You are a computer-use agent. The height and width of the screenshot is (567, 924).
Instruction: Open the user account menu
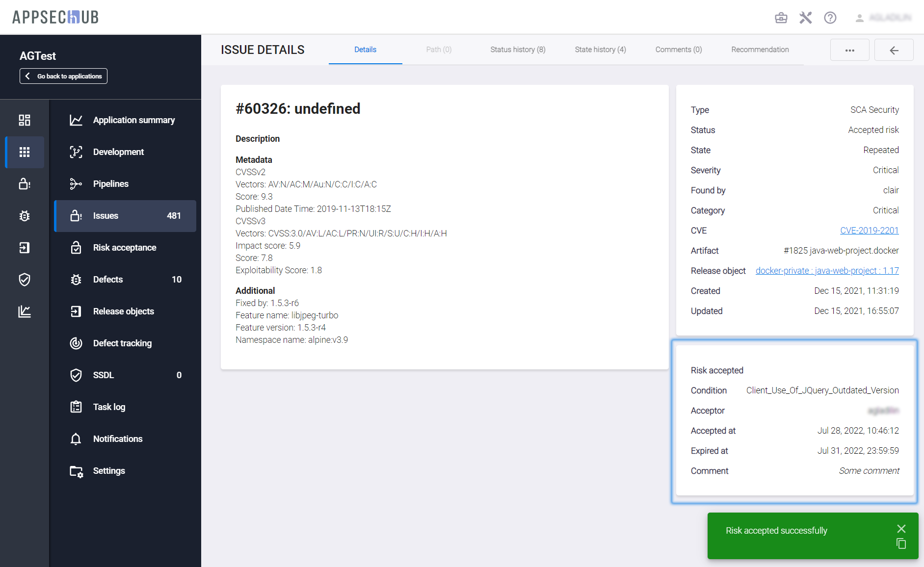point(884,18)
